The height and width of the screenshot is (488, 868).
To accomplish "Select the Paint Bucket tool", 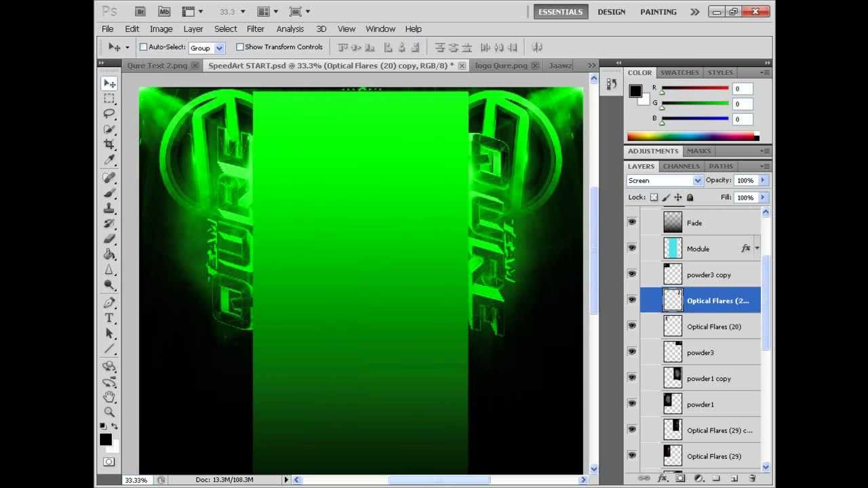I will click(109, 254).
